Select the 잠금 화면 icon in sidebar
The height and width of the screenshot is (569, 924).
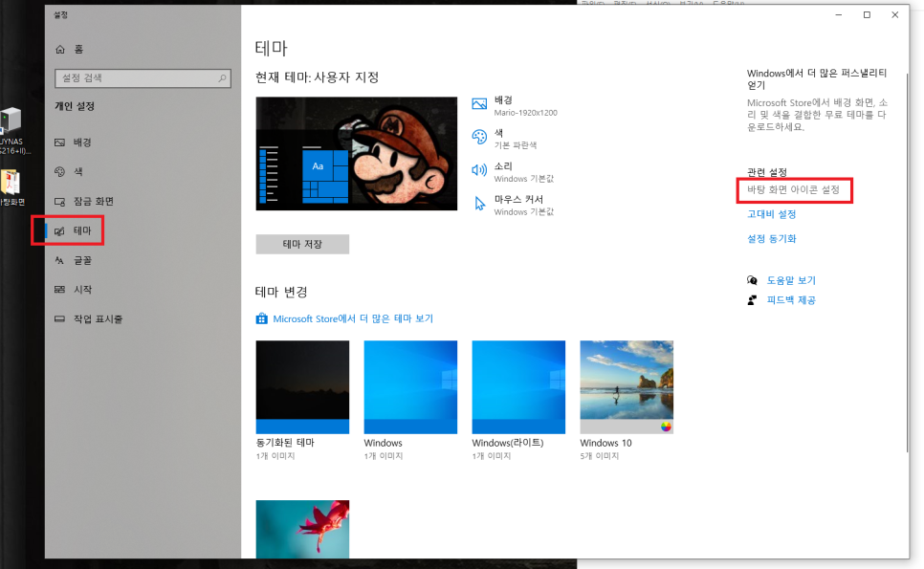pyautogui.click(x=59, y=202)
